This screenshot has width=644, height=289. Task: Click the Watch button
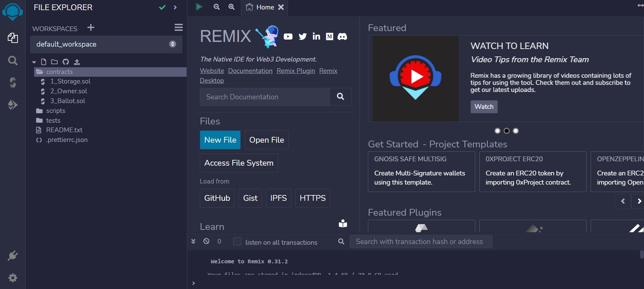tap(484, 106)
